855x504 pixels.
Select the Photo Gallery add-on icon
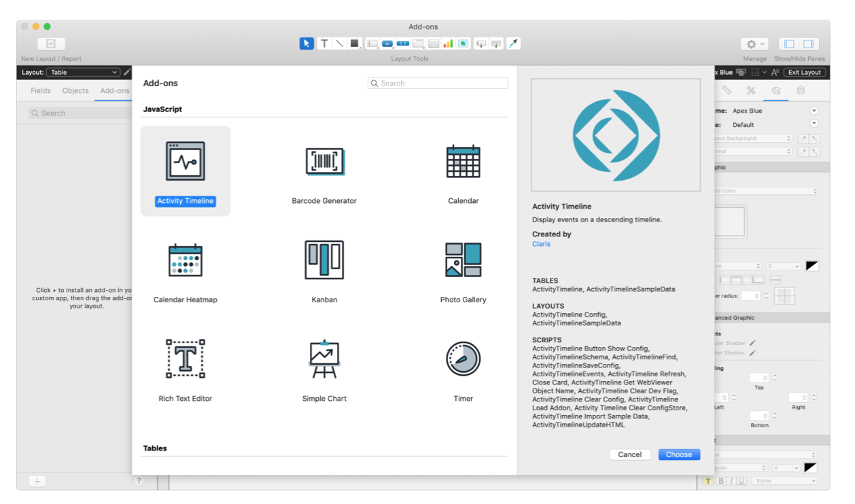coord(464,260)
